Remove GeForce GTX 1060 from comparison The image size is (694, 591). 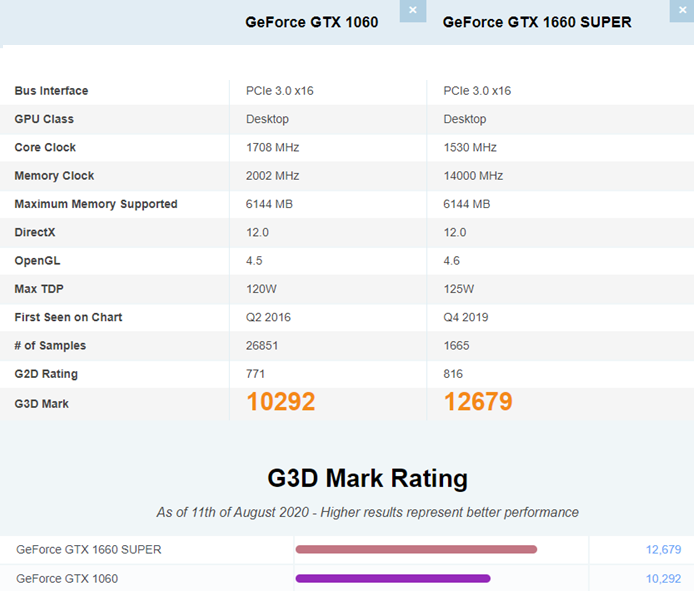tap(413, 10)
